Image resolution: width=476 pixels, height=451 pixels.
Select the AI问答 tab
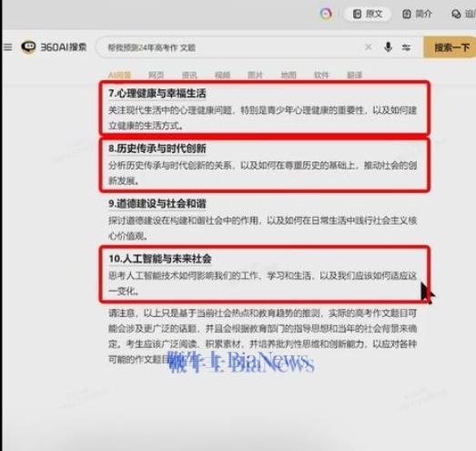pyautogui.click(x=119, y=75)
